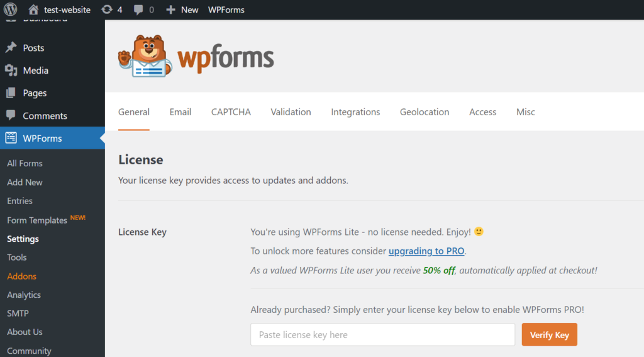Follow the upgrading to PRO link
The width and height of the screenshot is (644, 357).
pos(426,251)
